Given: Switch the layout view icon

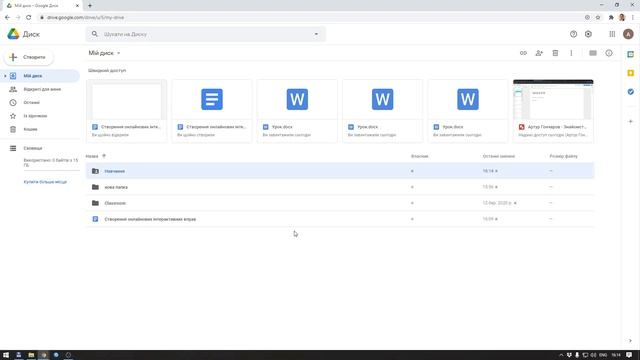Looking at the screenshot, I should click(593, 53).
